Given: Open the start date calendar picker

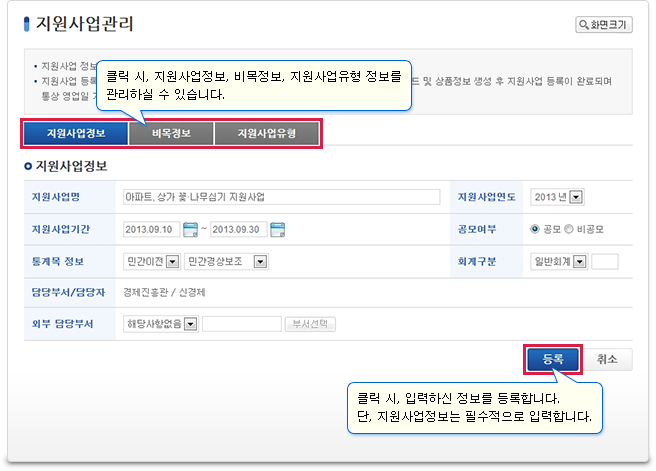Looking at the screenshot, I should [x=190, y=229].
